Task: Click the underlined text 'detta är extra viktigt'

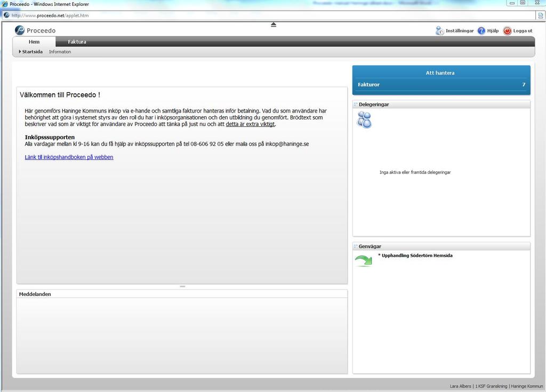Action: 251,124
